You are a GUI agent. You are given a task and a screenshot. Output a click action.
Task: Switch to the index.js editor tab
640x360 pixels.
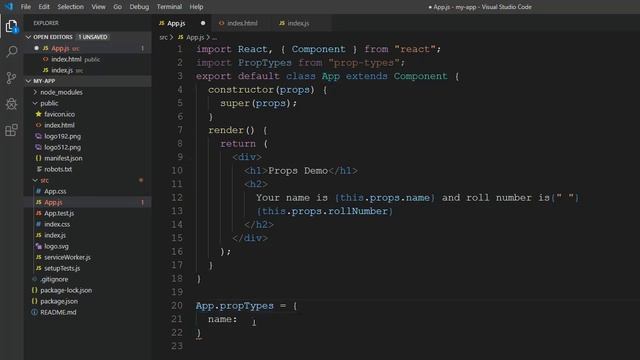[298, 23]
